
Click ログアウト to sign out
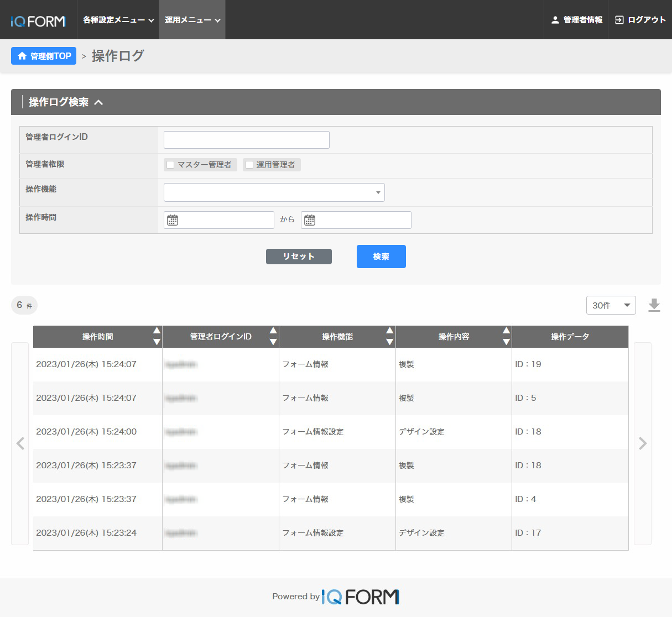tap(640, 20)
